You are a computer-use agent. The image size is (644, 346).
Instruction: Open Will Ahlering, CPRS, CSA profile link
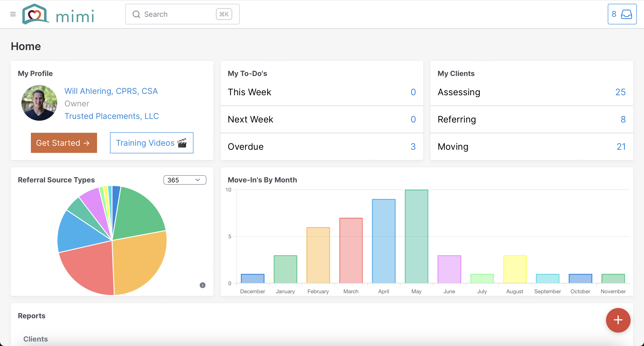point(111,91)
